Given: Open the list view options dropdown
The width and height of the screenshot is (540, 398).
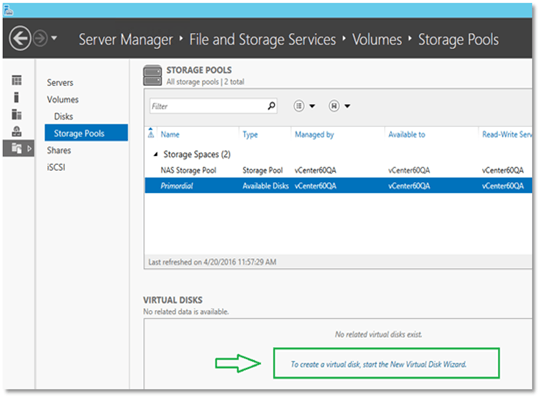Looking at the screenshot, I should tap(304, 106).
